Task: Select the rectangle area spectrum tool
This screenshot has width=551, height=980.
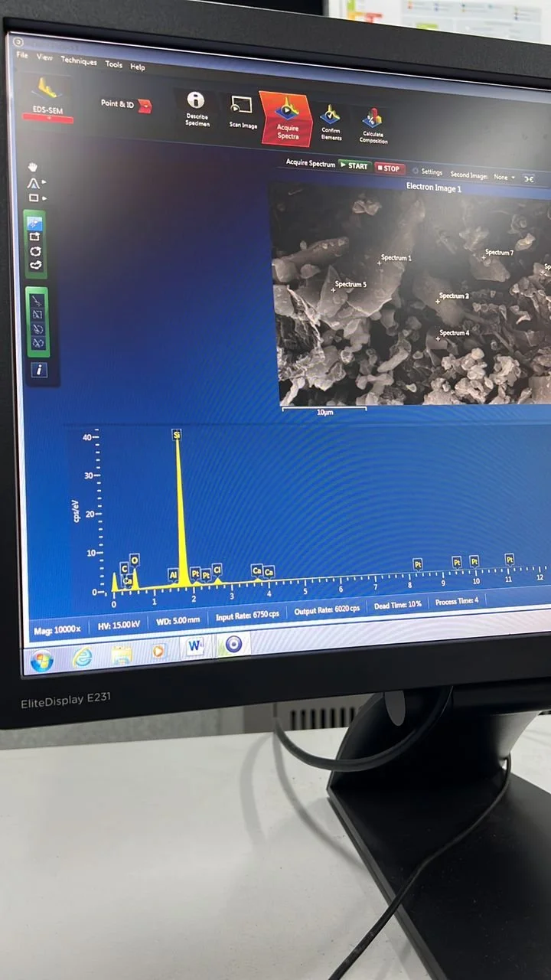Action: coord(35,237)
